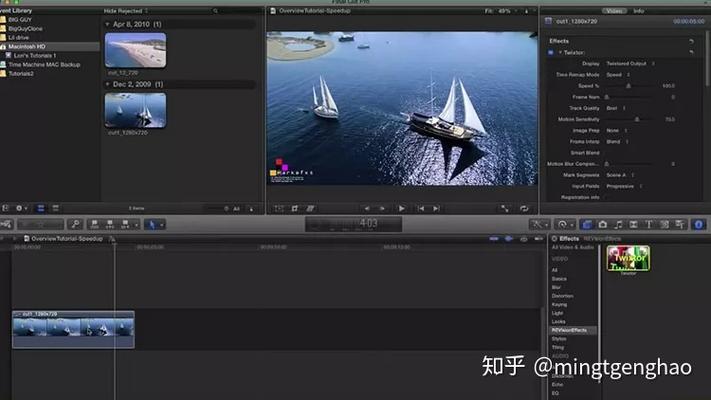Insert selected clip into storyline
The image size is (711, 400).
pos(110,224)
